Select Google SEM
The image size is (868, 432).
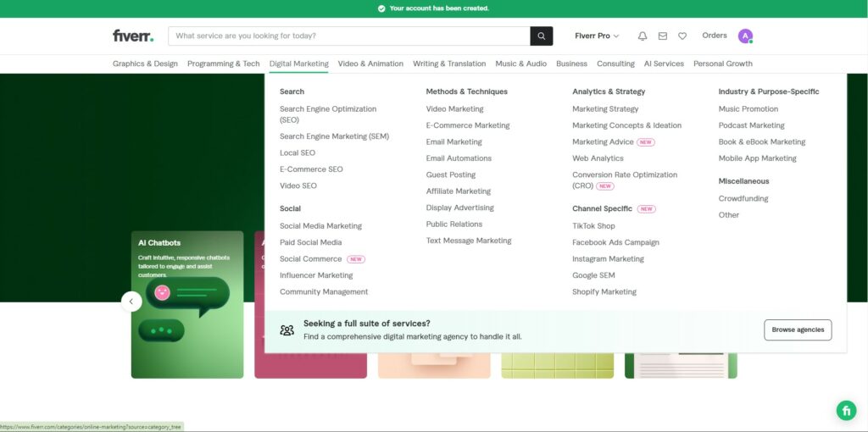click(593, 275)
